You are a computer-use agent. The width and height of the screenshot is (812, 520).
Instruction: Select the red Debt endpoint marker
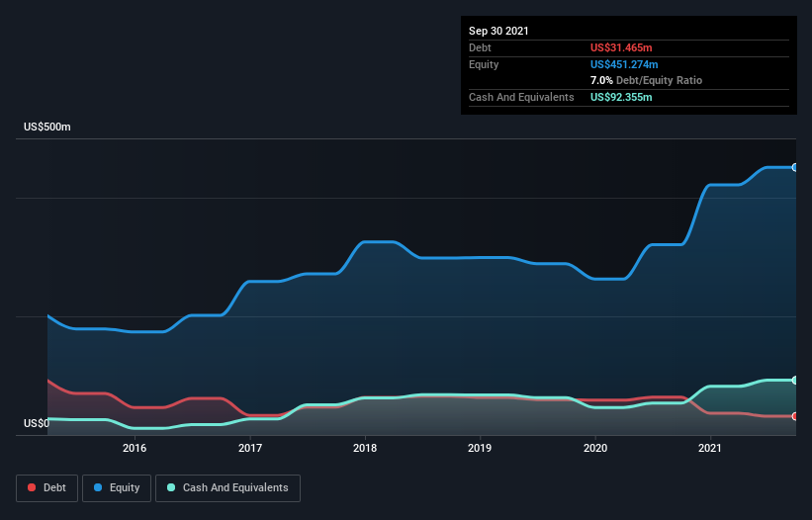[795, 416]
